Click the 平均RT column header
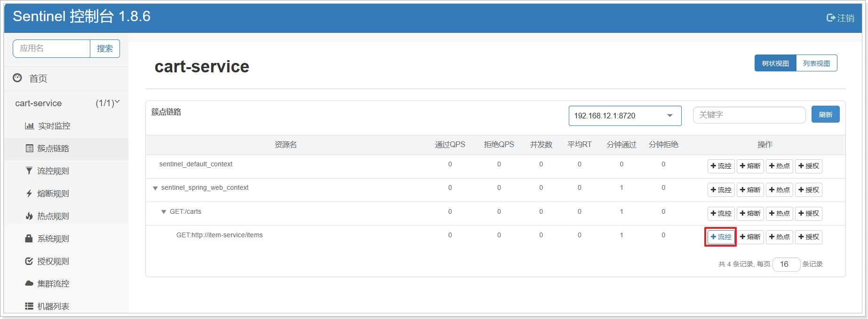This screenshot has height=319, width=868. (x=580, y=145)
